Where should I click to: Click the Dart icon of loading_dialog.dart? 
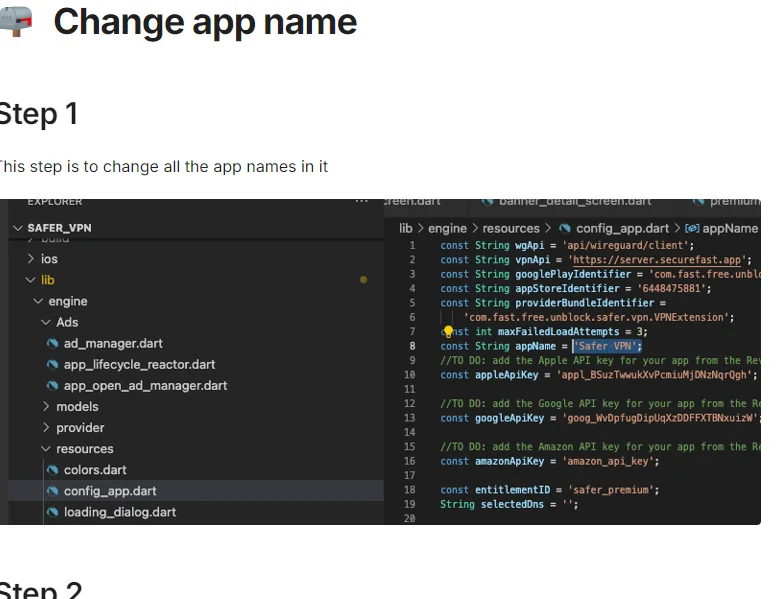click(52, 512)
